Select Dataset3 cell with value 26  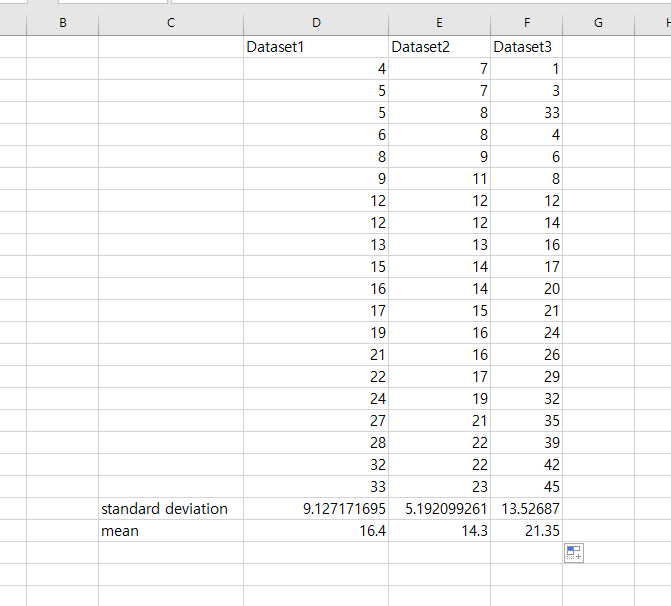point(526,355)
